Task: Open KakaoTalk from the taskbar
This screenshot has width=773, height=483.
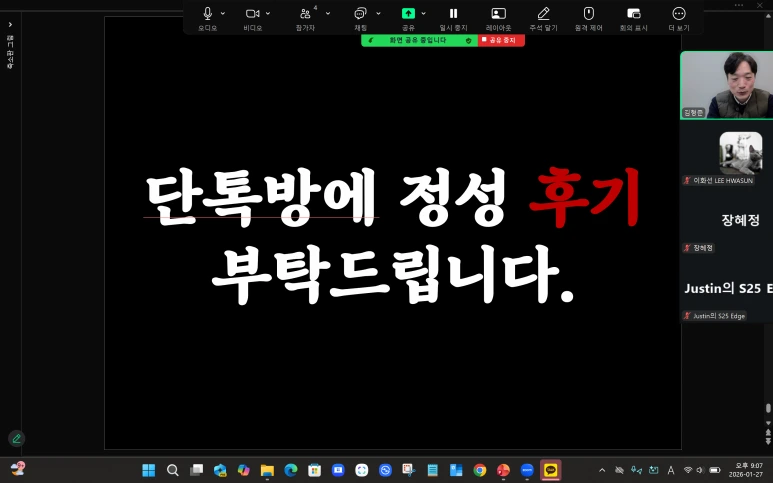Action: pyautogui.click(x=551, y=470)
